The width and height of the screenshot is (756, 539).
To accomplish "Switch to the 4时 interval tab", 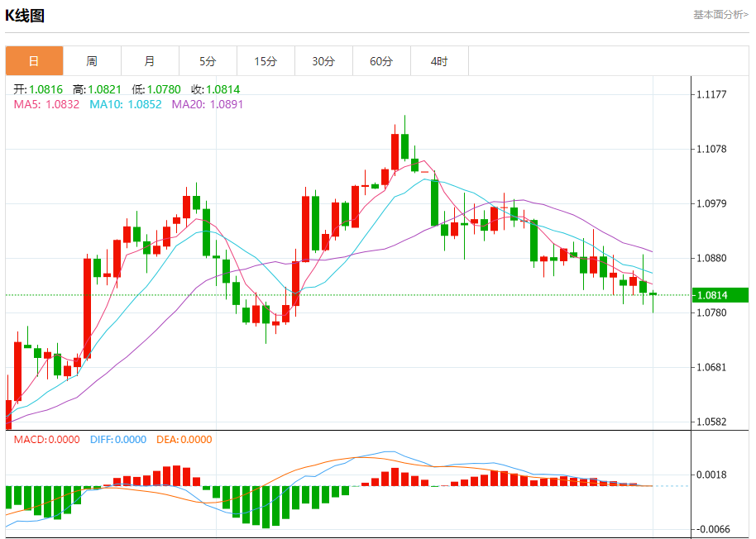I will click(439, 61).
